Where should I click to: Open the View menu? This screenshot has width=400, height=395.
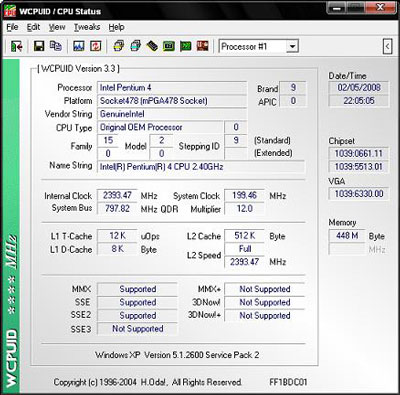tap(57, 27)
